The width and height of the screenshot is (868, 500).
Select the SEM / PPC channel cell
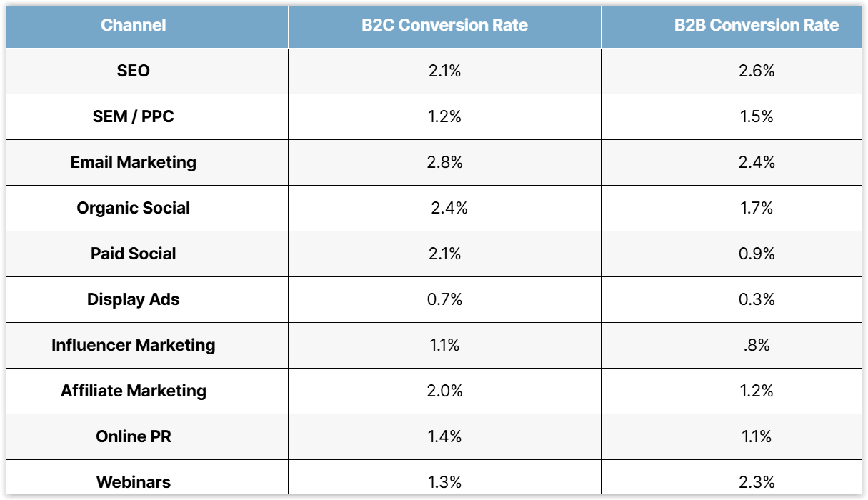[x=134, y=116]
